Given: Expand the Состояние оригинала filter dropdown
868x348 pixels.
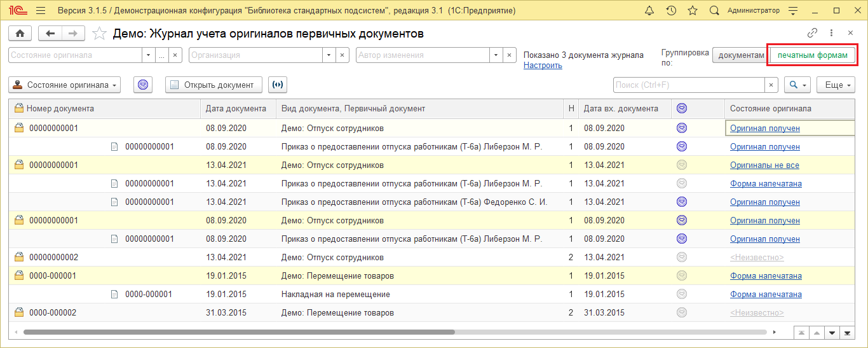Looking at the screenshot, I should [x=148, y=55].
